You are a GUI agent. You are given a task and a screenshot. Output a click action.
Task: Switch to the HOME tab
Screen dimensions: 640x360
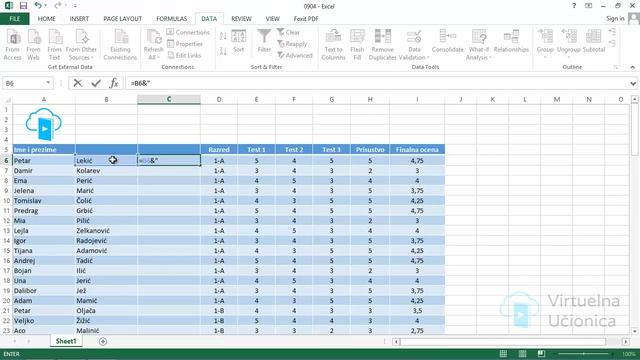coord(47,19)
